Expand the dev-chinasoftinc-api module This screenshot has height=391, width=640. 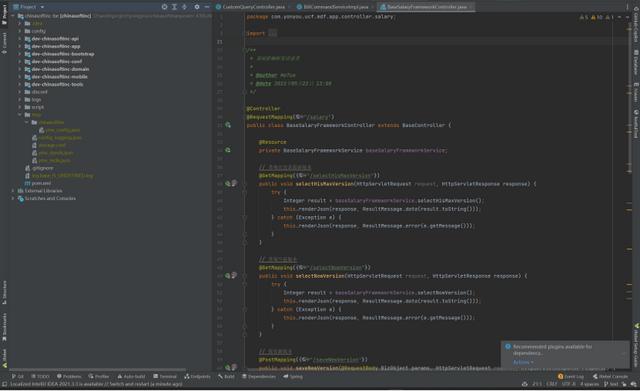[x=20, y=39]
